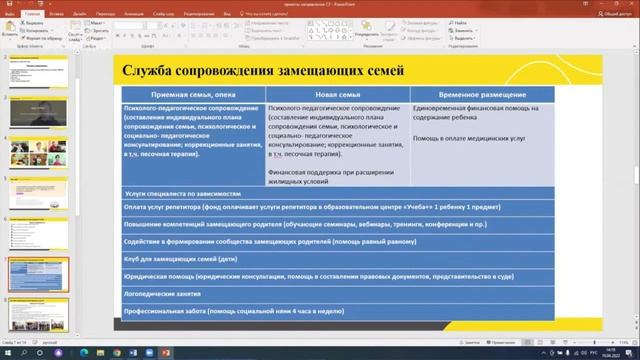The height and width of the screenshot is (360, 640).
Task: Click Reset (Сбросить) slide button
Action: 97,31
